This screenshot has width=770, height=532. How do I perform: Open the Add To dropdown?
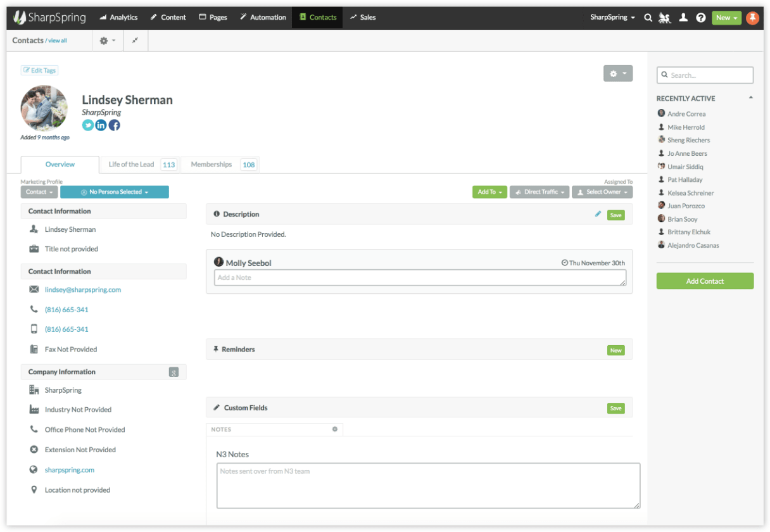pos(489,192)
